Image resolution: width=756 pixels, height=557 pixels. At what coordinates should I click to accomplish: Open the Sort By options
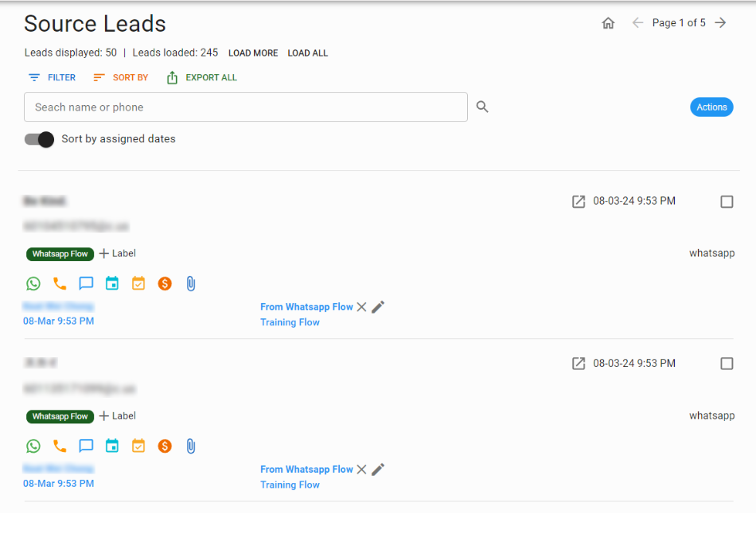121,78
